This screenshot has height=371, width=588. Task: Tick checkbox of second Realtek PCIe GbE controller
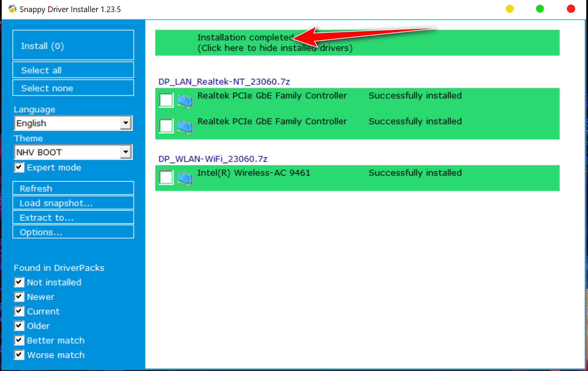click(166, 126)
